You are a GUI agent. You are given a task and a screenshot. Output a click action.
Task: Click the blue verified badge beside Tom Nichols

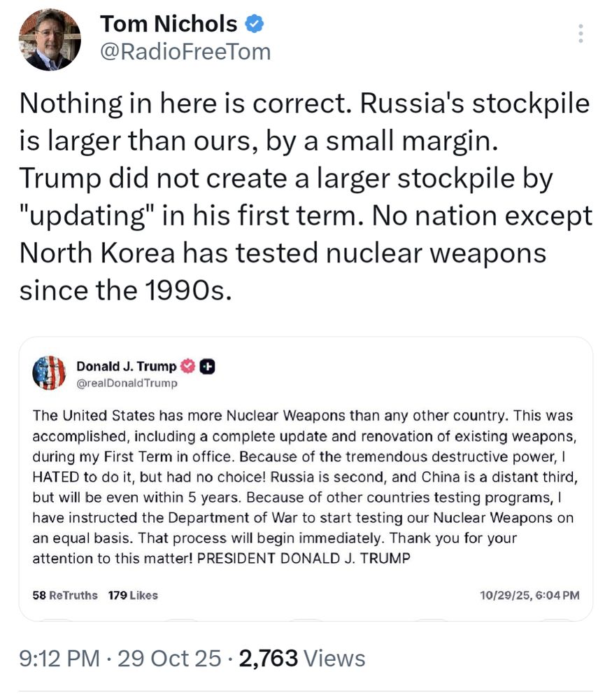click(255, 24)
